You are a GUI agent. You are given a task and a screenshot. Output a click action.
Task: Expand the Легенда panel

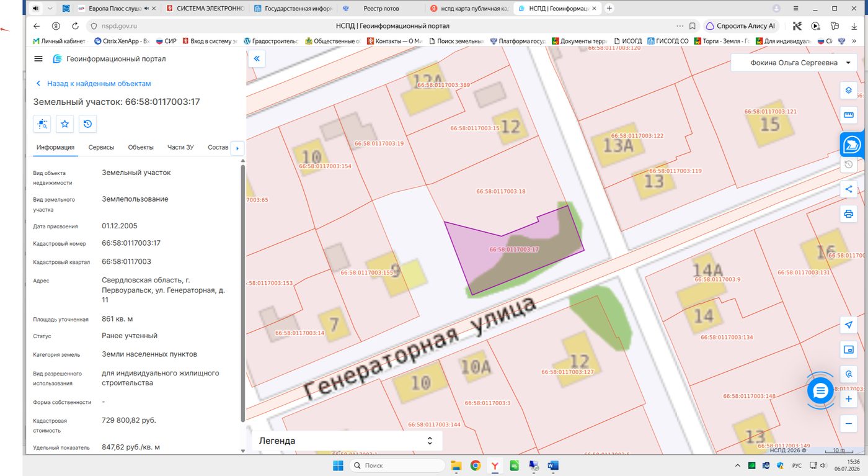tap(347, 441)
